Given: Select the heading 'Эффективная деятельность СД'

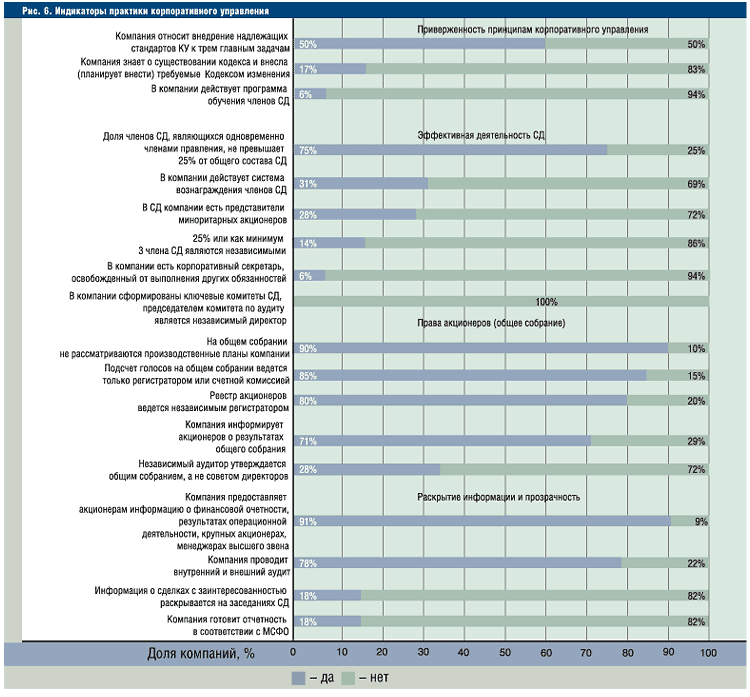Looking at the screenshot, I should point(481,135).
